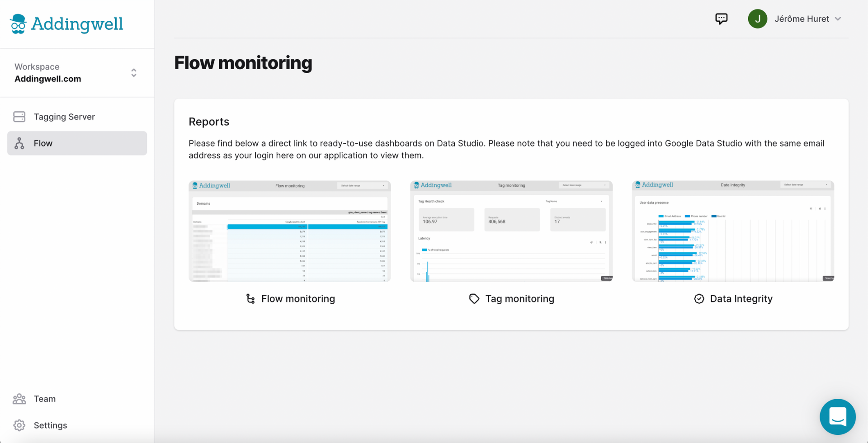Open the Data Integrity dashboard thumbnail

click(733, 231)
